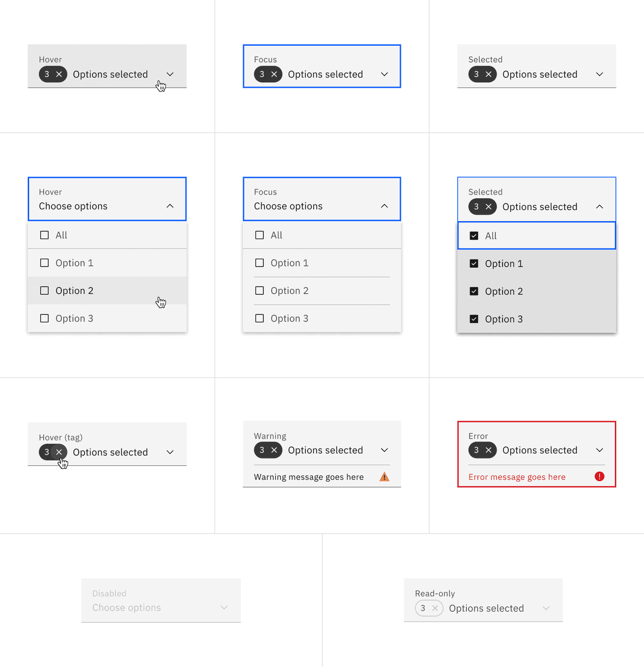Clear the selection tag in the Hover (tag) dropdown

pyautogui.click(x=59, y=452)
